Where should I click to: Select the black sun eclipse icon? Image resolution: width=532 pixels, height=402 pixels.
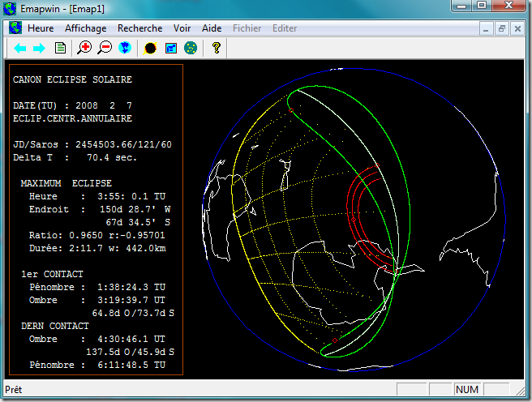tap(150, 49)
